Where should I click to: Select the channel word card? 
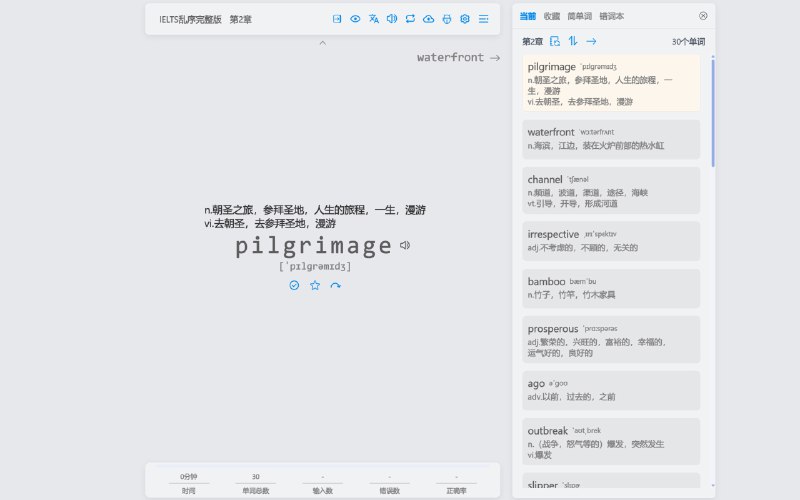[611, 190]
